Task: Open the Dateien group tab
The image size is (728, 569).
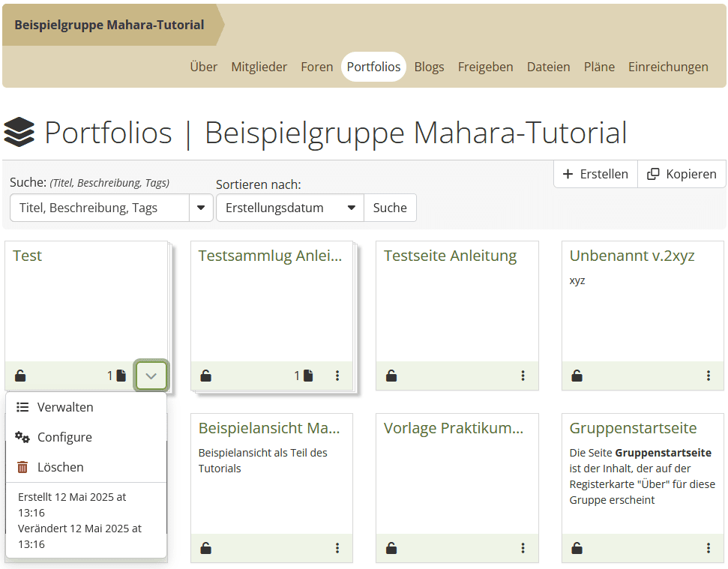Action: (548, 67)
